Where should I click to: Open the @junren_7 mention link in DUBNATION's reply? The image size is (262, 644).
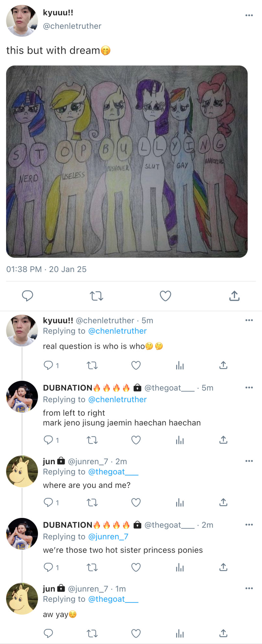tap(108, 537)
